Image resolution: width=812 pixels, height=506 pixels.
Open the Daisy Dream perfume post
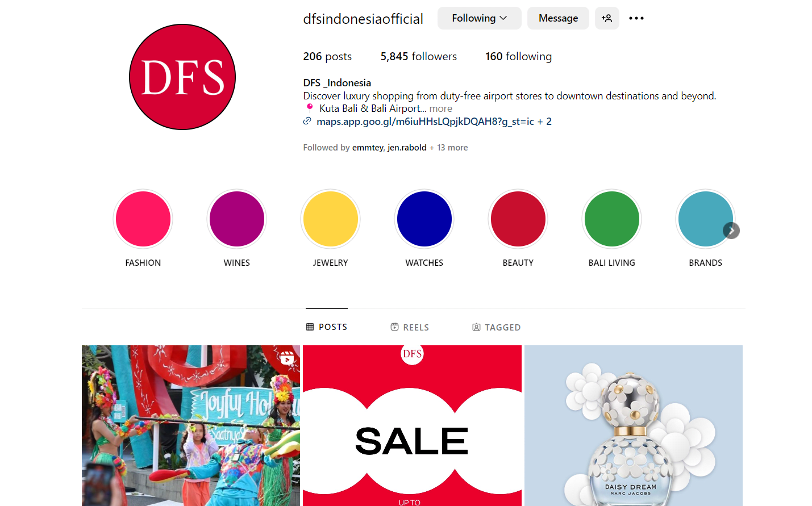pyautogui.click(x=634, y=426)
